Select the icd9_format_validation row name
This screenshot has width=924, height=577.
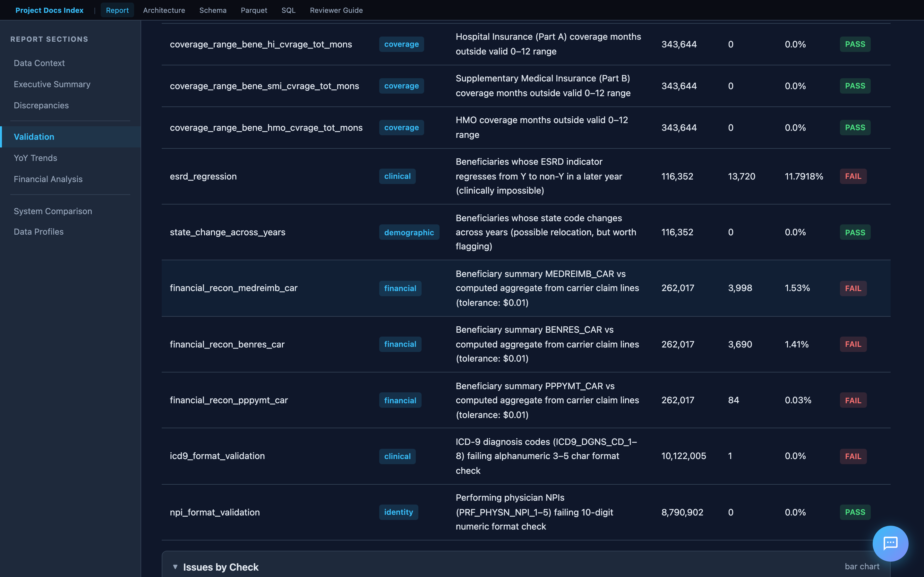tap(217, 456)
